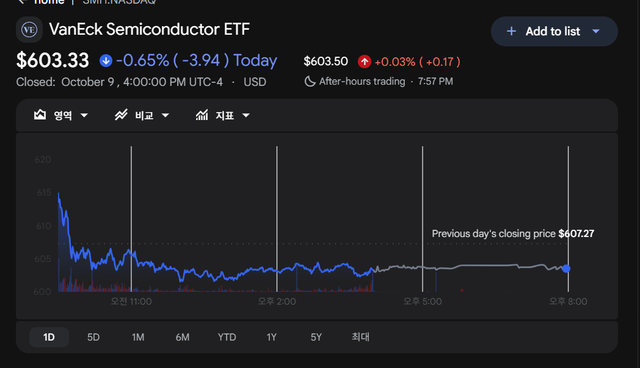Click the USD currency label

[255, 82]
